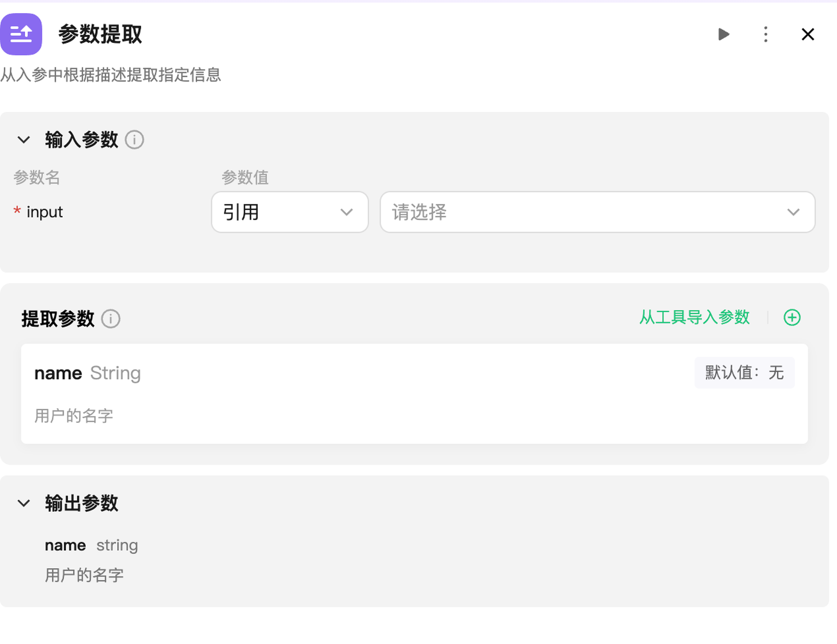Click the purple 参数提取 node icon

(21, 34)
